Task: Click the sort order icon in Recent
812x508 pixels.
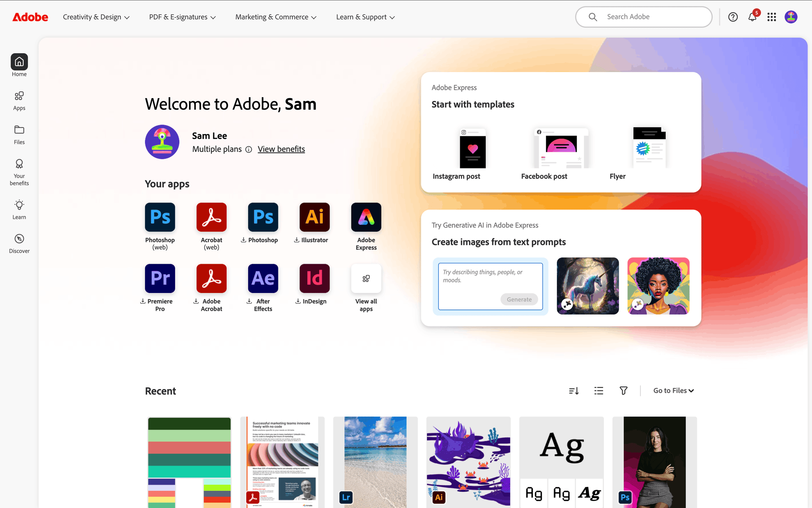Action: 574,391
